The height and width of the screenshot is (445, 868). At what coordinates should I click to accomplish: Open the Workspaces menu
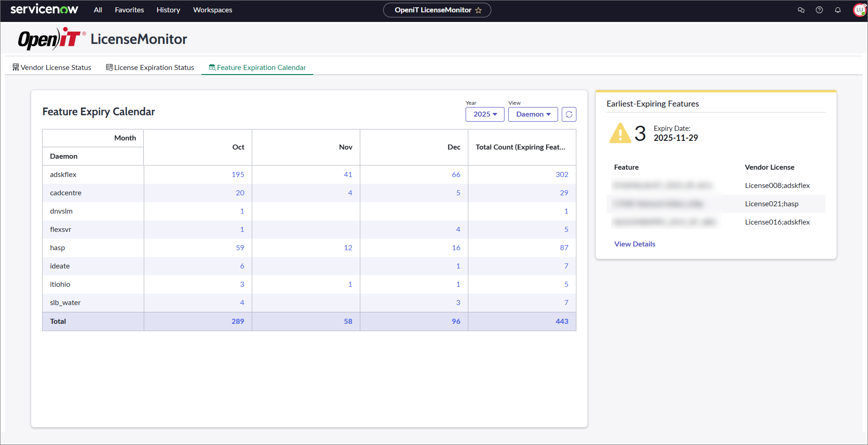coord(213,10)
